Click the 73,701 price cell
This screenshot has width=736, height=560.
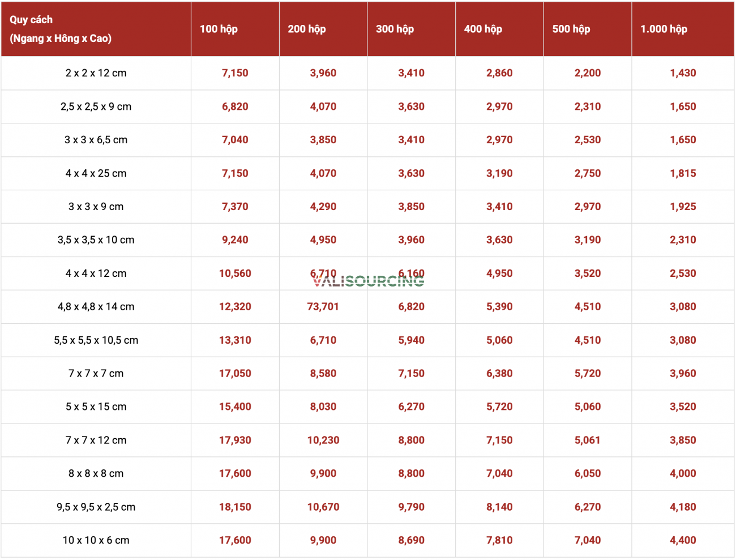323,307
